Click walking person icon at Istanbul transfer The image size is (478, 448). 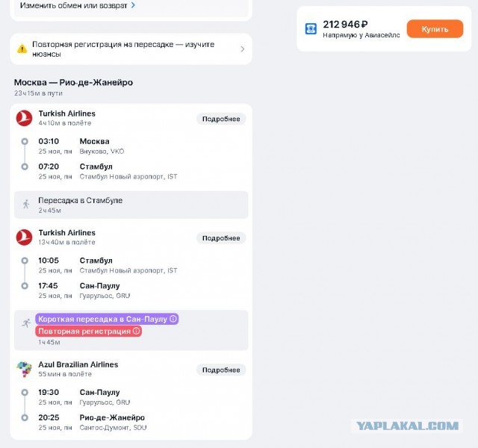26,204
